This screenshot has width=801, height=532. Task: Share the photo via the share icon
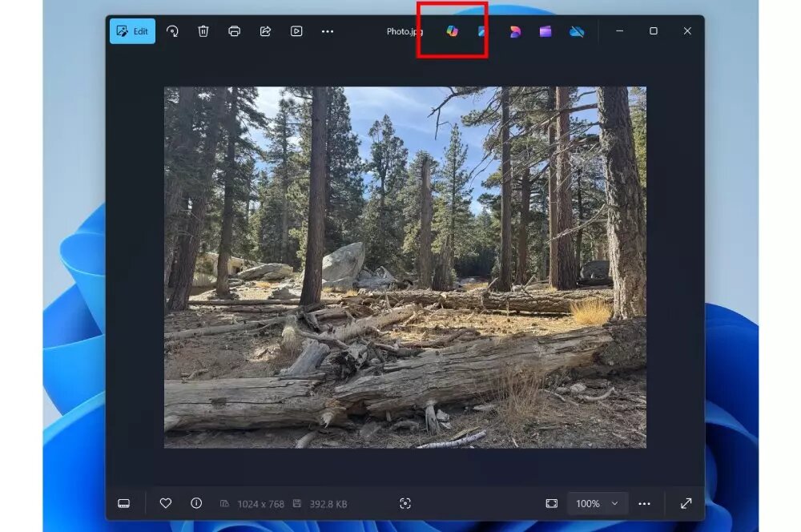click(x=265, y=31)
